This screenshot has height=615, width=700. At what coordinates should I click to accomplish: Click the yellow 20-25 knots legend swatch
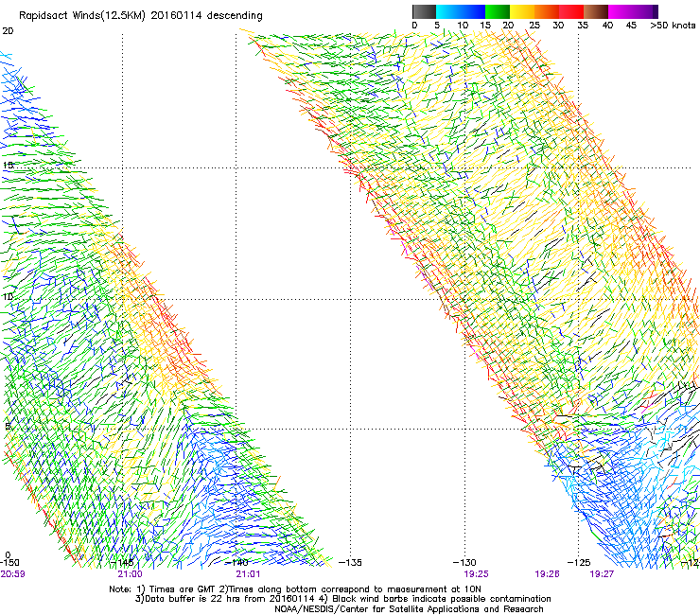(x=522, y=11)
